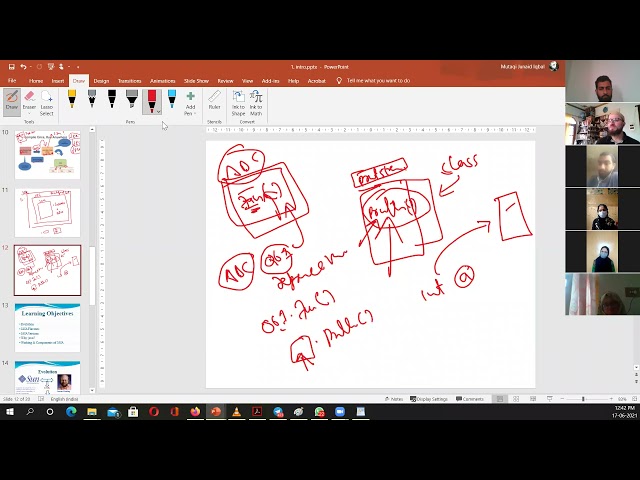The image size is (640, 480).
Task: Open the View tab
Action: [x=247, y=81]
